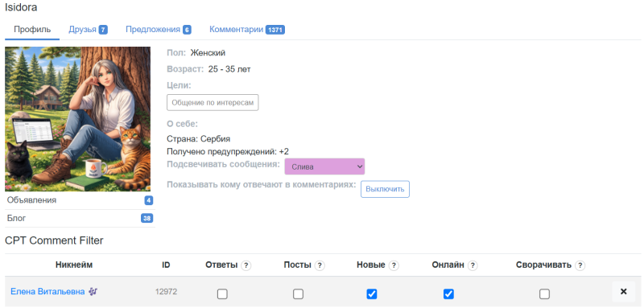Click the Isidora profile avatar picture
The image size is (644, 308).
tap(77, 119)
